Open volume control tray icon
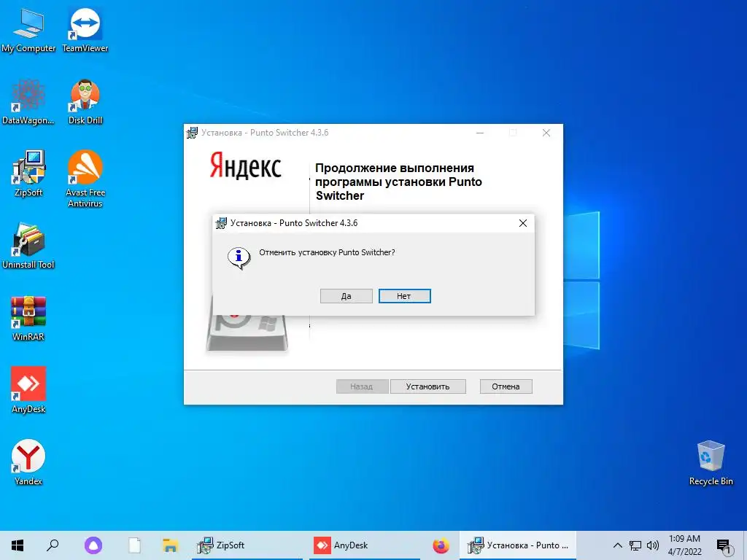747x560 pixels. pos(653,545)
